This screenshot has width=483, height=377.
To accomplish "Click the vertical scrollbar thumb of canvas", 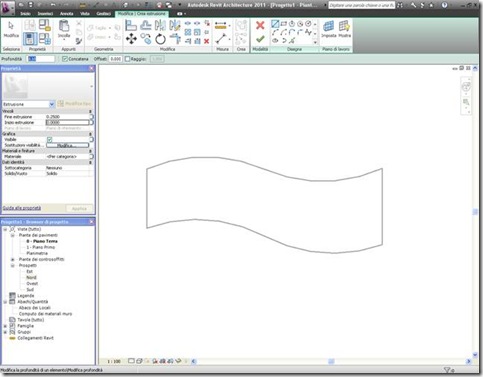I will (475, 212).
